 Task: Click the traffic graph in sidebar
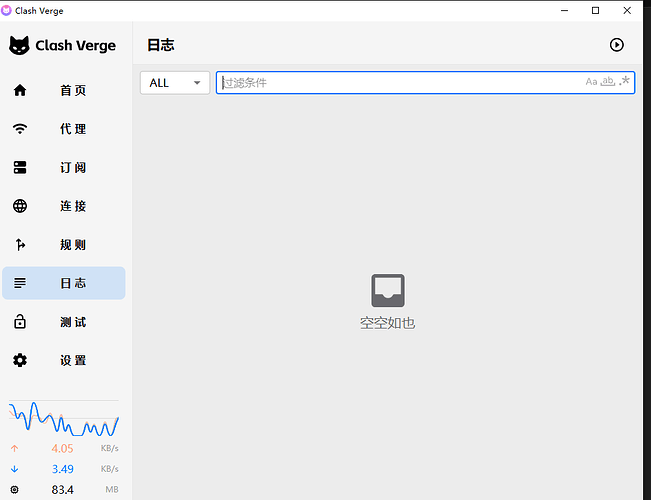[64, 419]
